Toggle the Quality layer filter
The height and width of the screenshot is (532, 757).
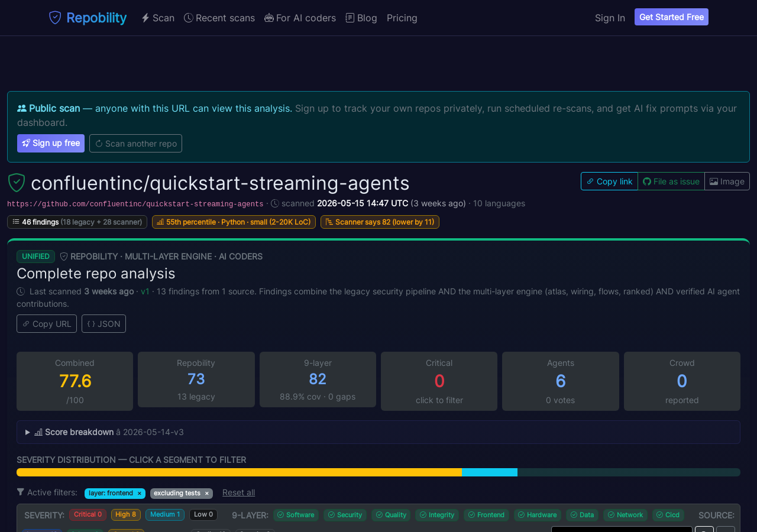391,515
